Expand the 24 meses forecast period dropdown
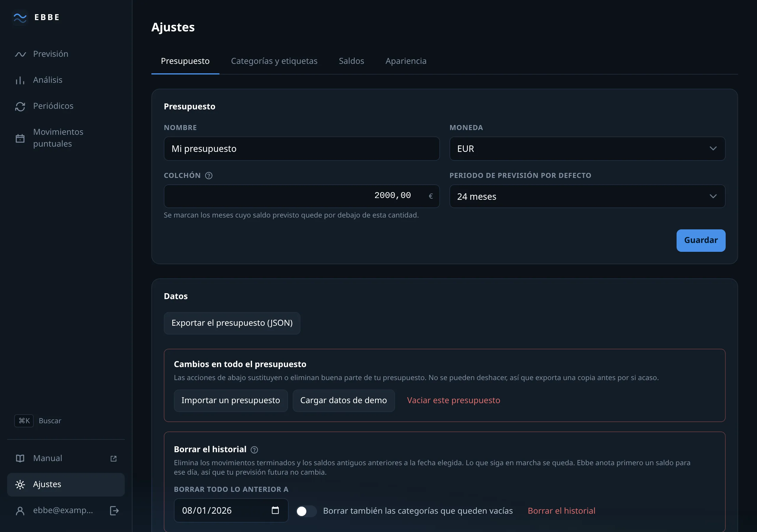 tap(587, 197)
